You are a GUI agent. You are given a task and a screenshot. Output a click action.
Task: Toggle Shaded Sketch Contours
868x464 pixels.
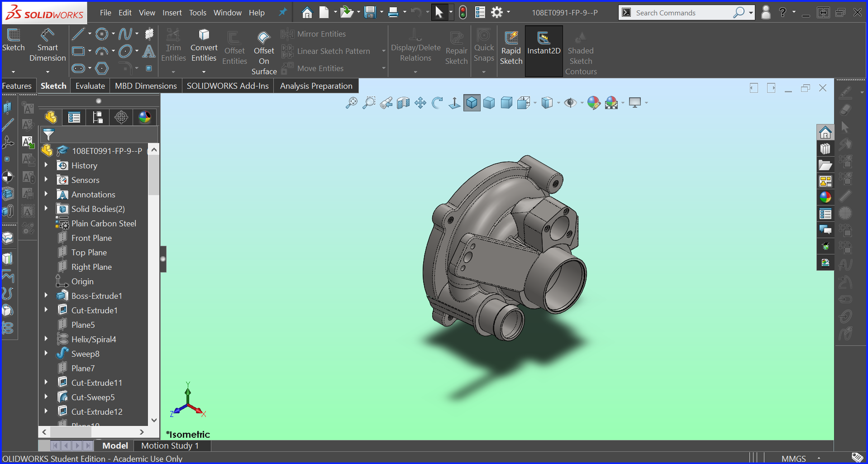[x=581, y=53]
